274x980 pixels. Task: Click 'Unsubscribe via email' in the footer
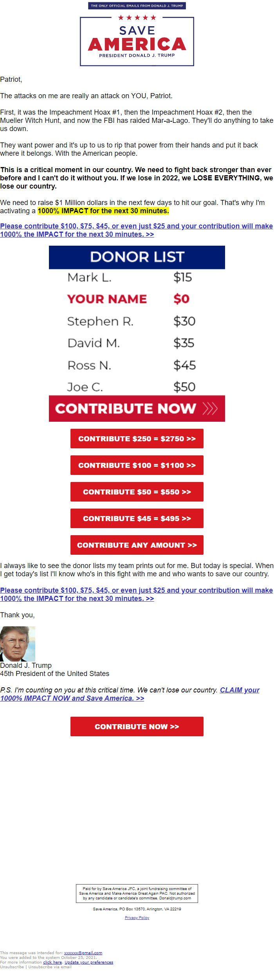click(50, 967)
